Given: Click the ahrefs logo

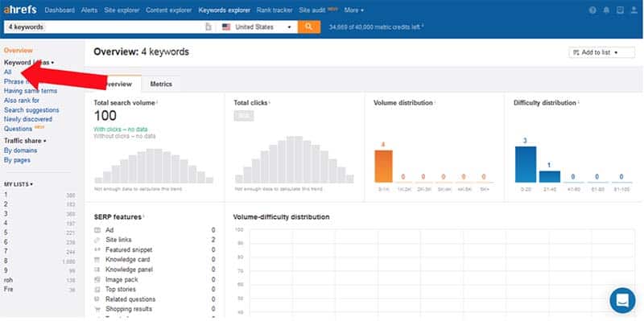Looking at the screenshot, I should [20, 10].
